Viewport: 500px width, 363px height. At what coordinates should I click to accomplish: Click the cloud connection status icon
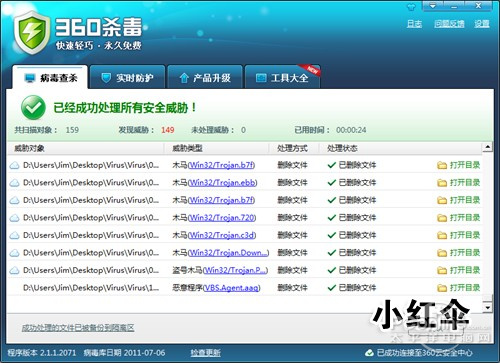369,353
